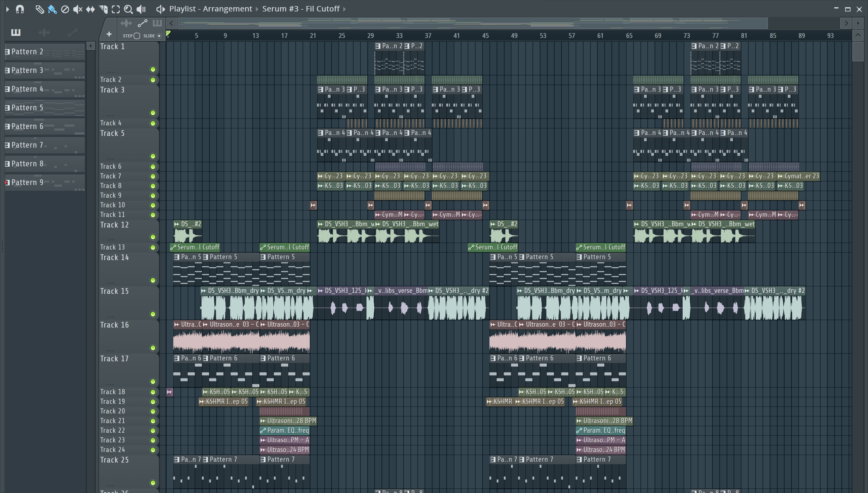The image size is (868, 493).
Task: Click the Track 15 header label
Action: [x=115, y=291]
